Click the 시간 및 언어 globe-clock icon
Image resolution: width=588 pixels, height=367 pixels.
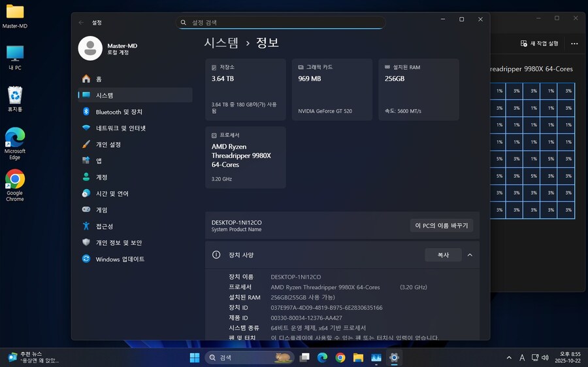pyautogui.click(x=86, y=194)
